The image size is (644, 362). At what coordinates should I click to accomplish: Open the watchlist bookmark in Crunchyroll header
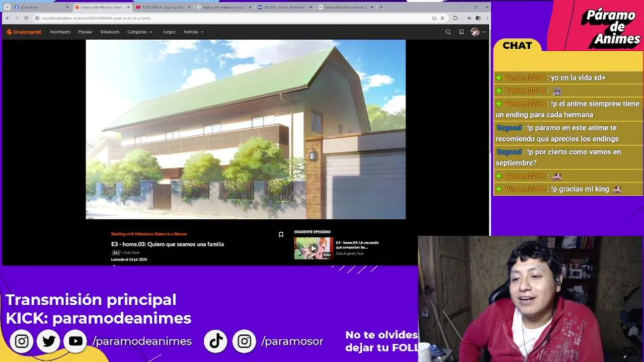461,32
